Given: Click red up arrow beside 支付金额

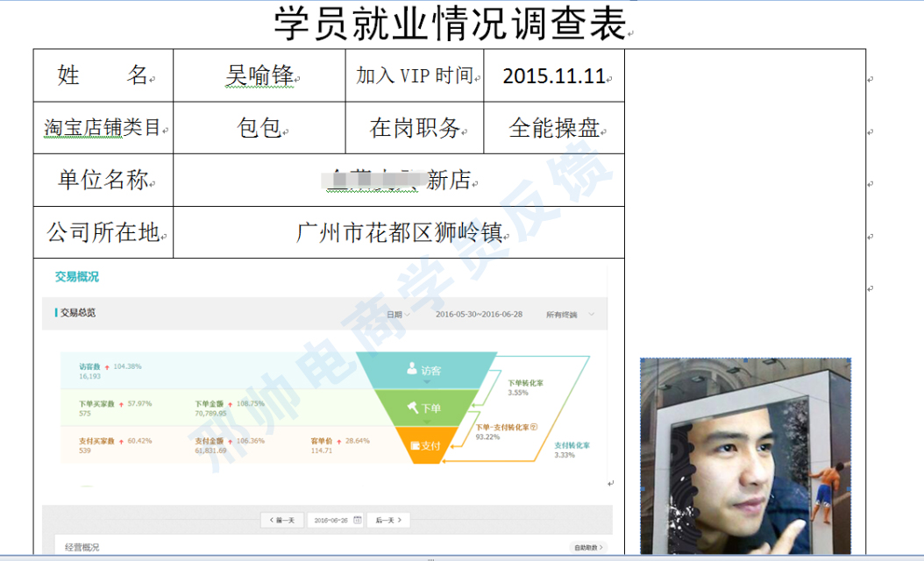Looking at the screenshot, I should [x=232, y=441].
